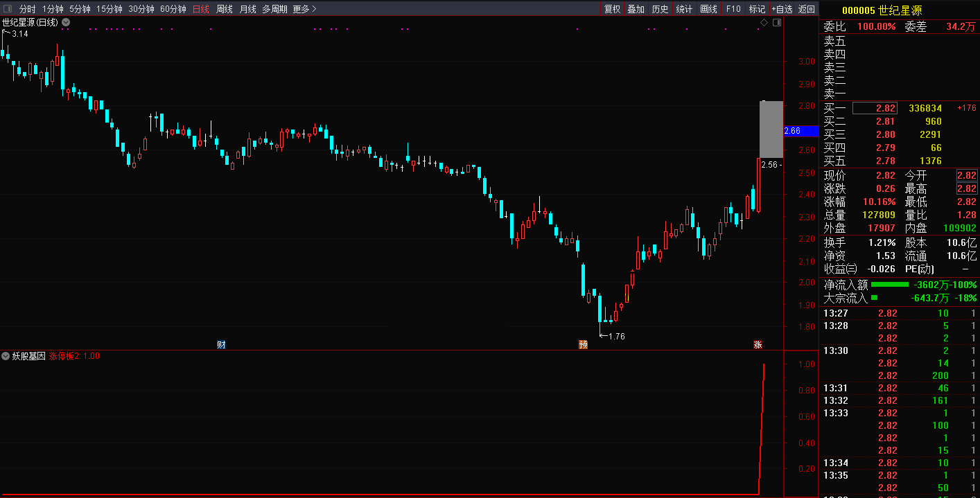Click the 2.56 price label near gap
Image resolution: width=980 pixels, height=498 pixels.
(769, 165)
